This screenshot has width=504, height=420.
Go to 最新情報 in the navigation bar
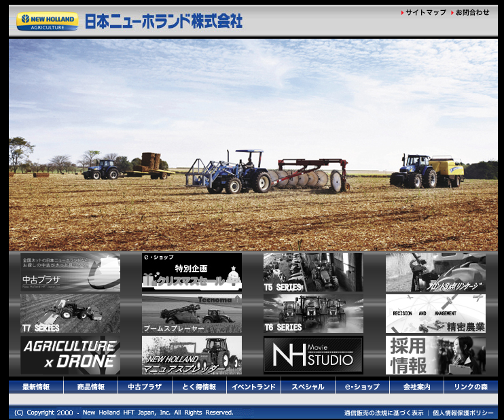pyautogui.click(x=36, y=387)
